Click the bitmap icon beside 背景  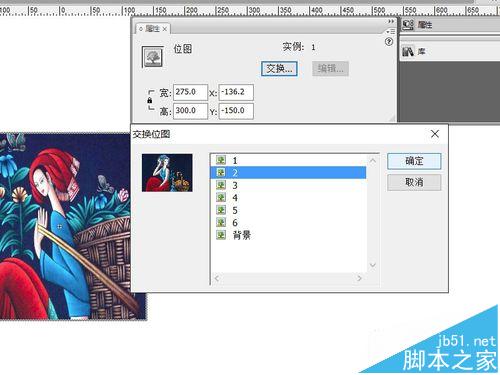(x=221, y=235)
